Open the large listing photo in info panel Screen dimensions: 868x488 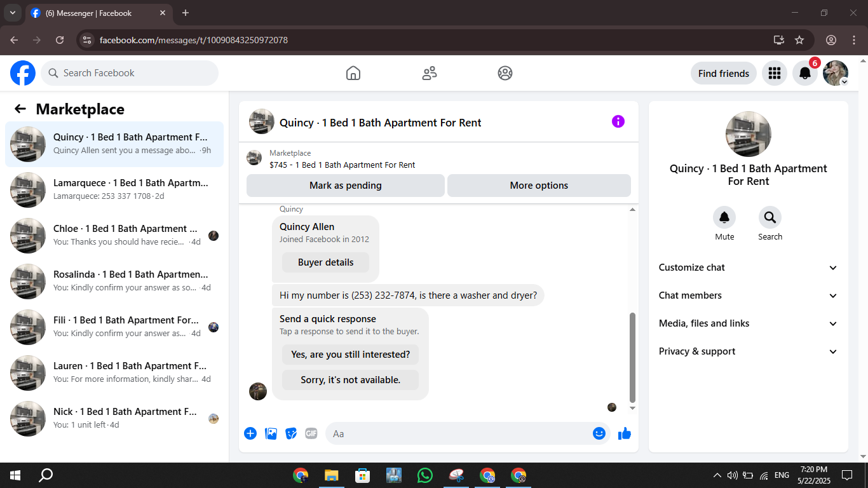point(749,134)
